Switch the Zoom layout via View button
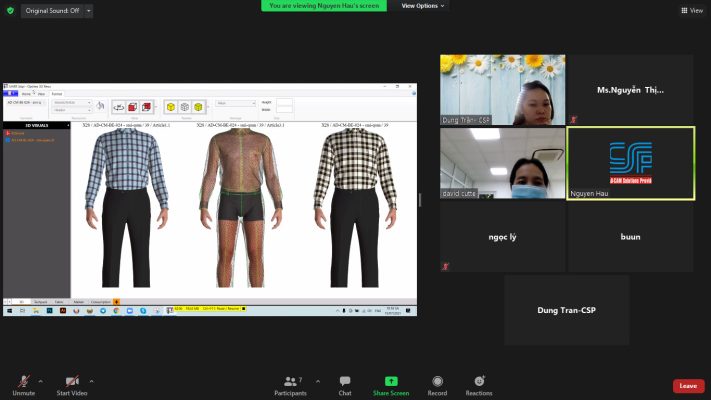The width and height of the screenshot is (711, 400). click(x=691, y=10)
